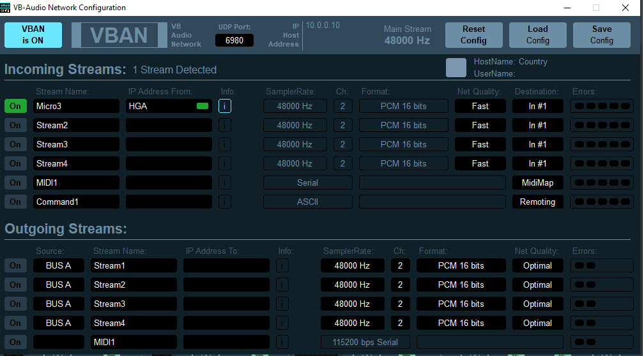The width and height of the screenshot is (644, 356).
Task: Turn off VBAN with the VBAN is ON button
Action: 33,35
